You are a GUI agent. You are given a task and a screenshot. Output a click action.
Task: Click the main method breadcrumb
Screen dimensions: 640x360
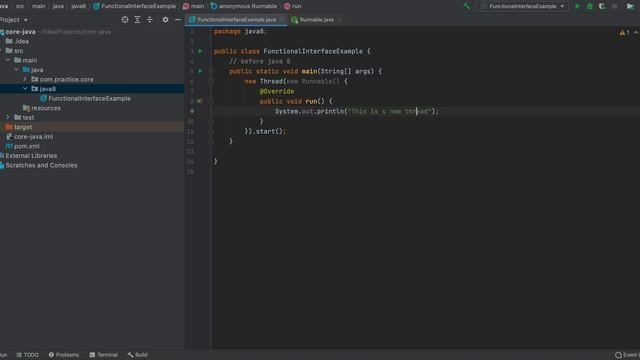[193, 6]
